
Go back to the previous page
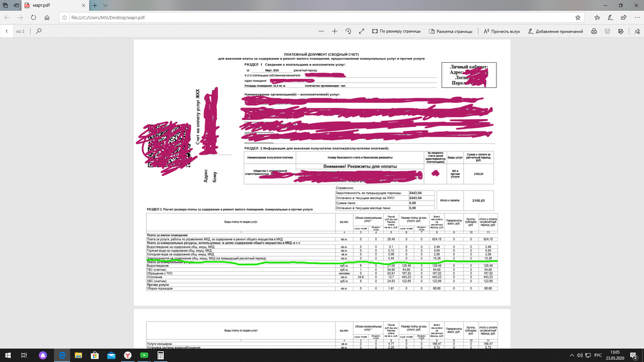(6, 17)
